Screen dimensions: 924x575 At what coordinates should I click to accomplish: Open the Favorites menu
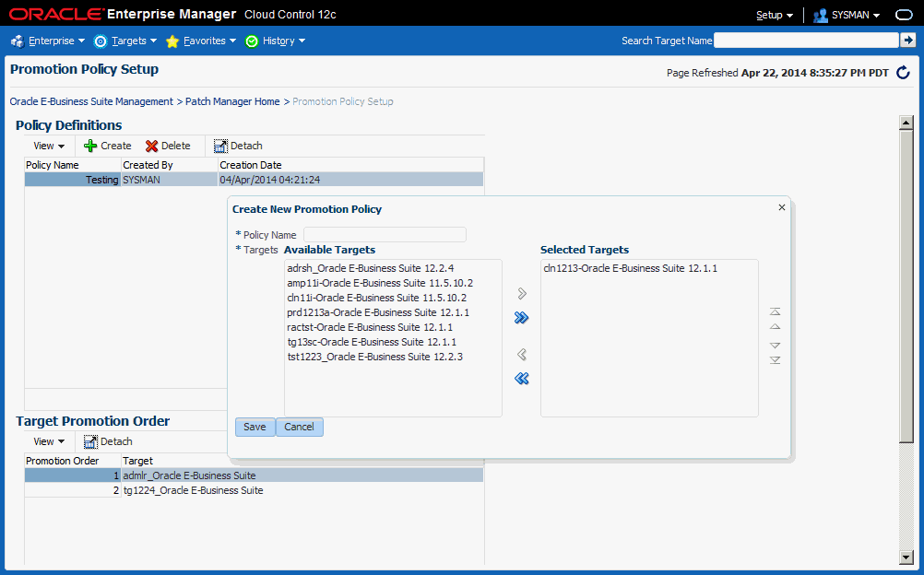pyautogui.click(x=201, y=41)
